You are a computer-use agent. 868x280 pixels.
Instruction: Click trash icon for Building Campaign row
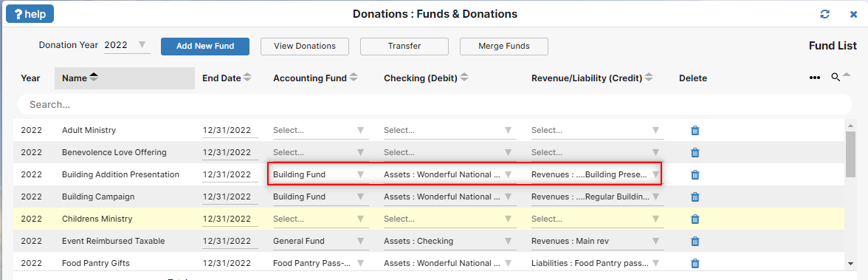pos(695,197)
